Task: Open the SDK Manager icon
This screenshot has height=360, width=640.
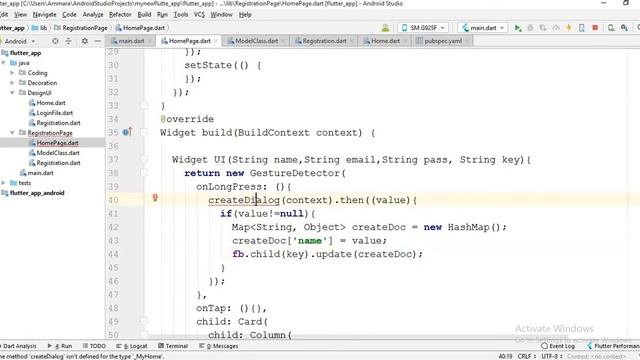Action: coord(624,28)
